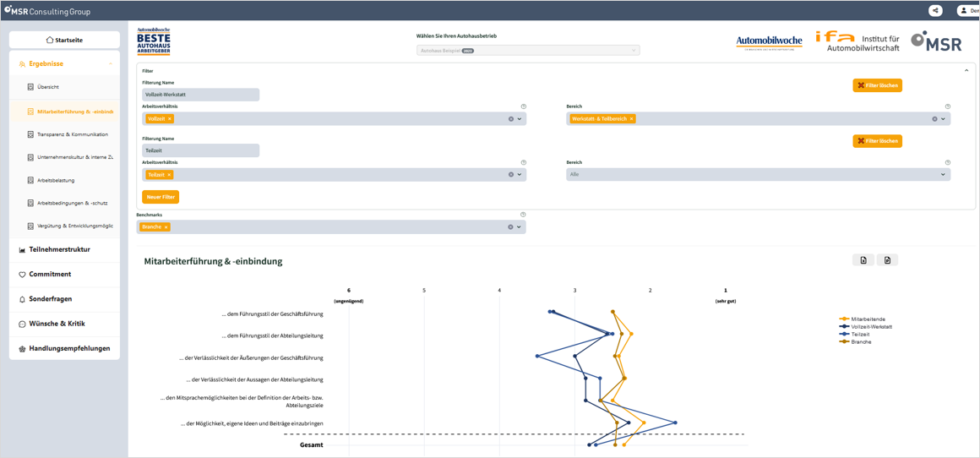
Task: Open the Teilnehmerstruktur section
Action: pyautogui.click(x=59, y=250)
